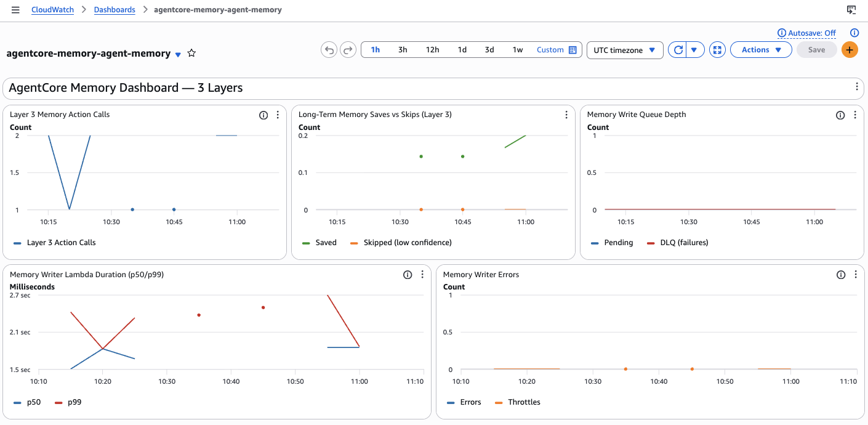Open the Actions dropdown menu
Screen dimensions: 868x425
(761, 50)
